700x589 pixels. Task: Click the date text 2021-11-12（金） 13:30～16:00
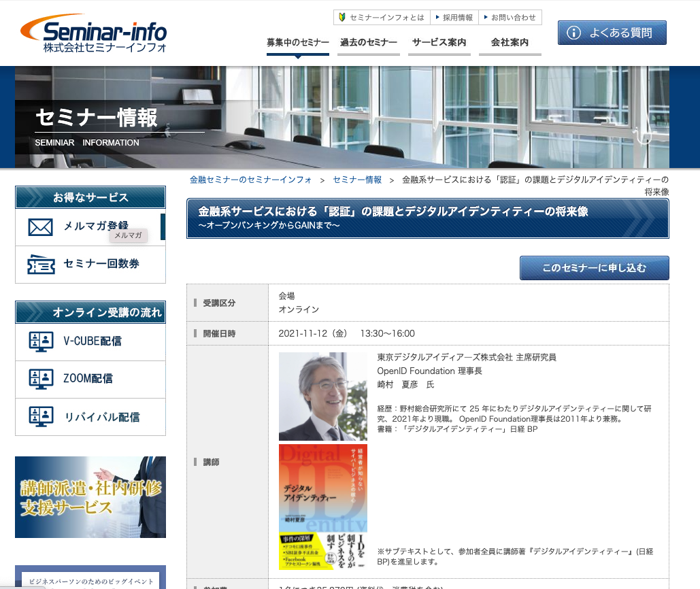(x=346, y=333)
